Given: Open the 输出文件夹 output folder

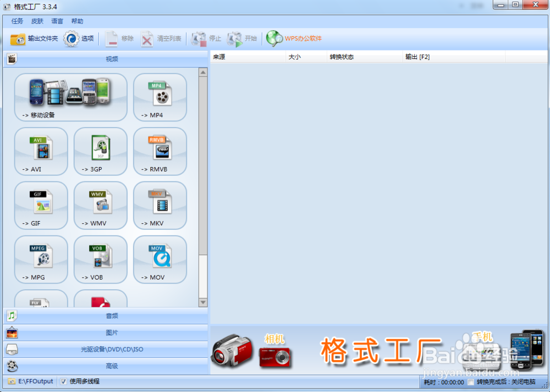Looking at the screenshot, I should [x=34, y=38].
